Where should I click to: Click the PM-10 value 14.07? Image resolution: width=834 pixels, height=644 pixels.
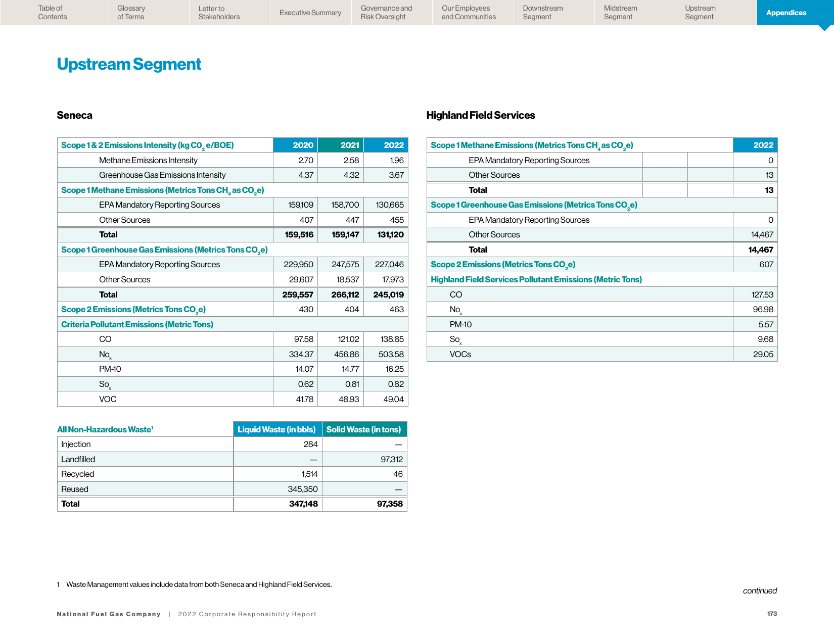click(304, 369)
